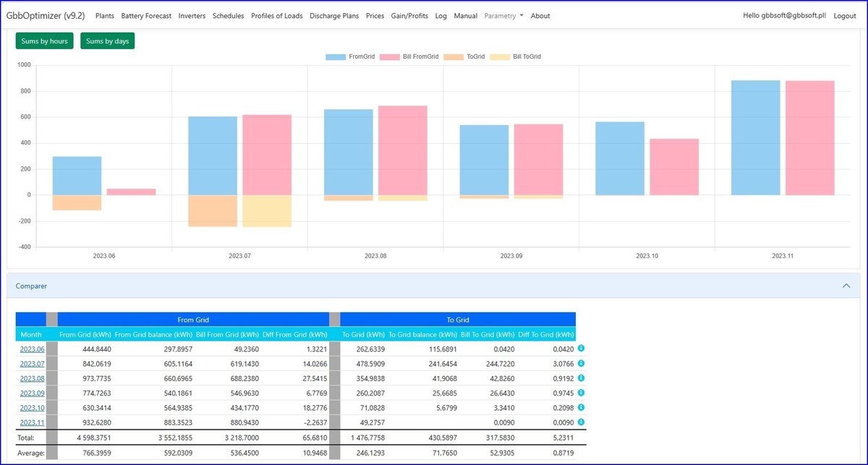
Task: Click the info icon in the 2023.07 row
Action: [x=581, y=363]
